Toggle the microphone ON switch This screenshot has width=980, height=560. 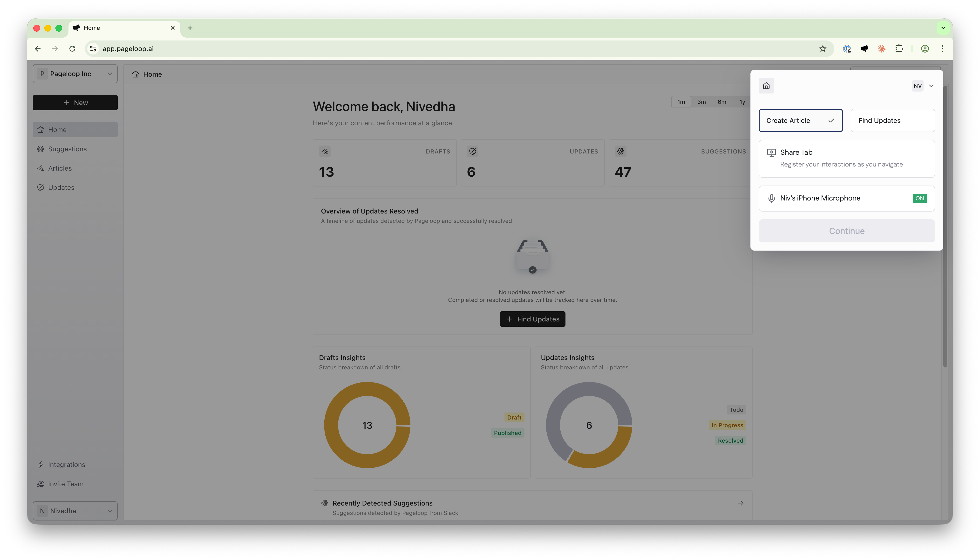[x=919, y=199]
